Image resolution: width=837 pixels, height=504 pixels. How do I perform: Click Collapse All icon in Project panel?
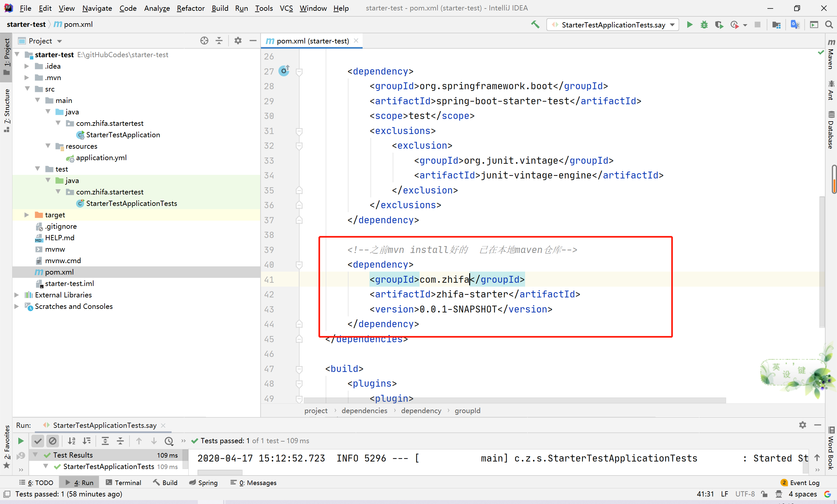pyautogui.click(x=219, y=41)
